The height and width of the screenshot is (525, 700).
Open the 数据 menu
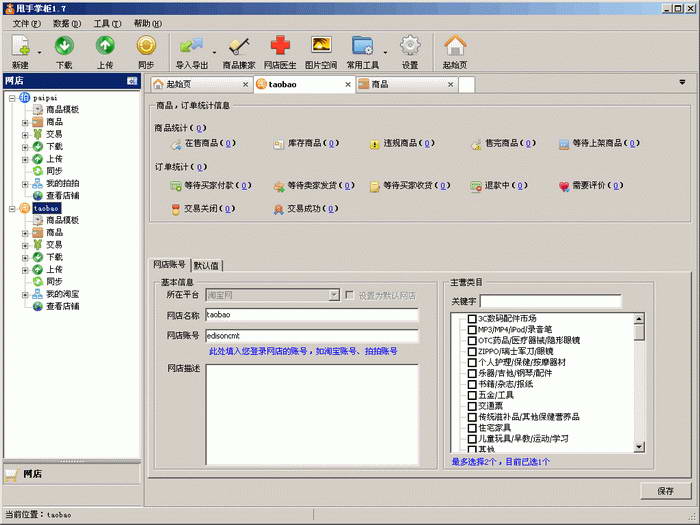pos(67,24)
